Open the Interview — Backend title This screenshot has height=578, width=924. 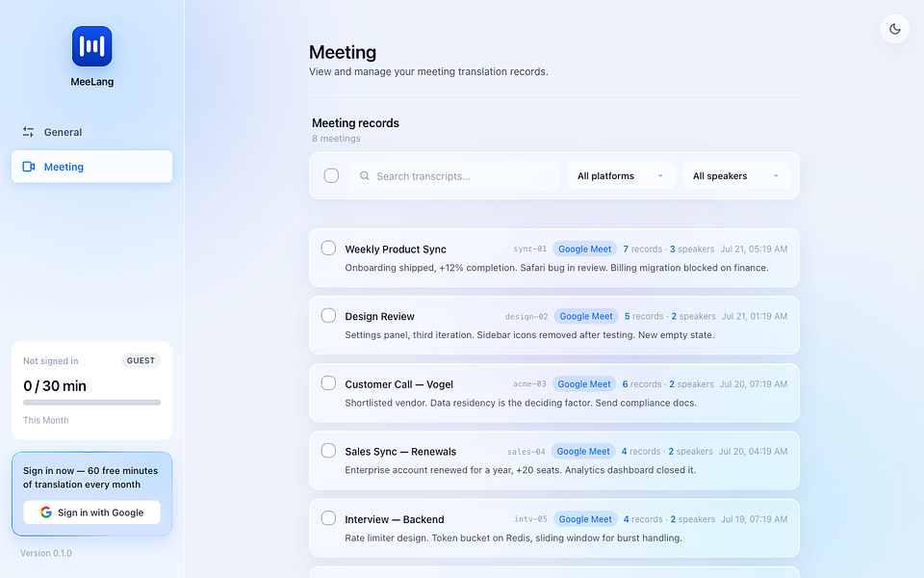coord(395,519)
